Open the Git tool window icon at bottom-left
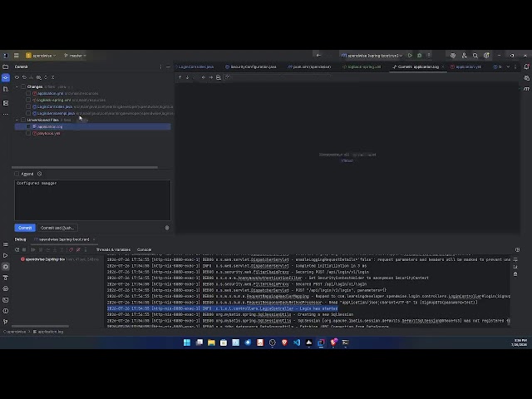 point(6,322)
